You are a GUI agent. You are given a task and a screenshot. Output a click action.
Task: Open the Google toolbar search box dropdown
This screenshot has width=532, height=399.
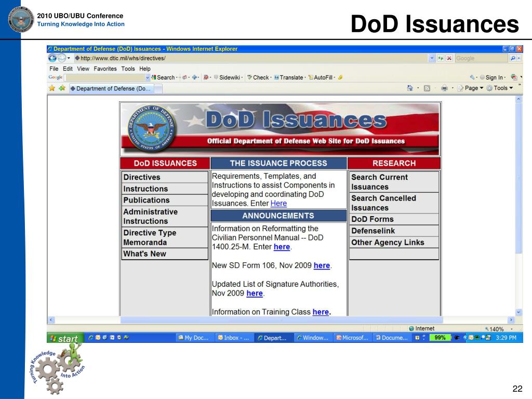click(x=148, y=78)
